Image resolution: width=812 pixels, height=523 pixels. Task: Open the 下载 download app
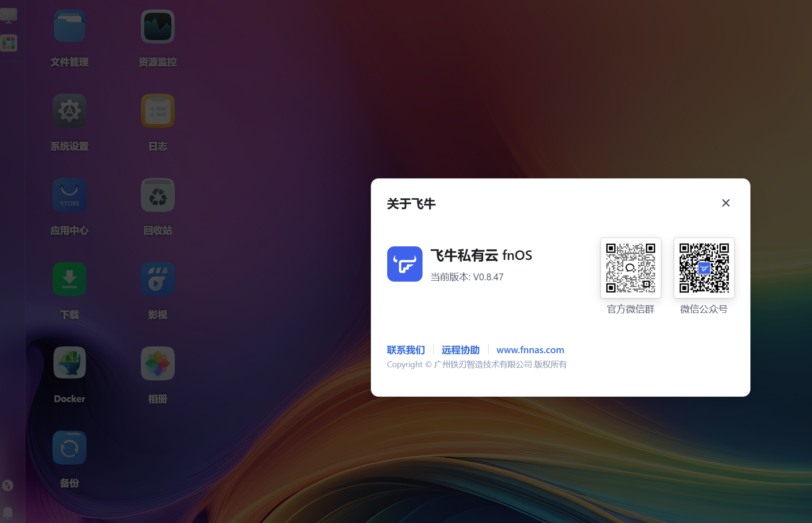tap(69, 279)
